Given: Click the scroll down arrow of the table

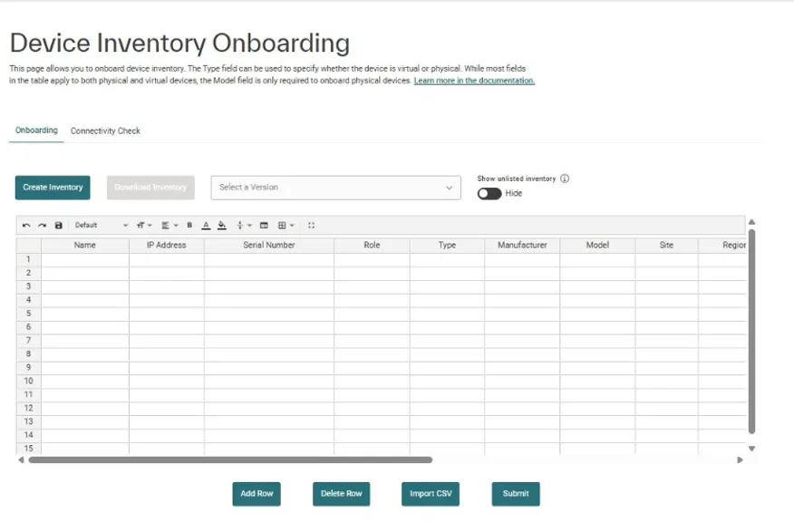Looking at the screenshot, I should coord(752,449).
